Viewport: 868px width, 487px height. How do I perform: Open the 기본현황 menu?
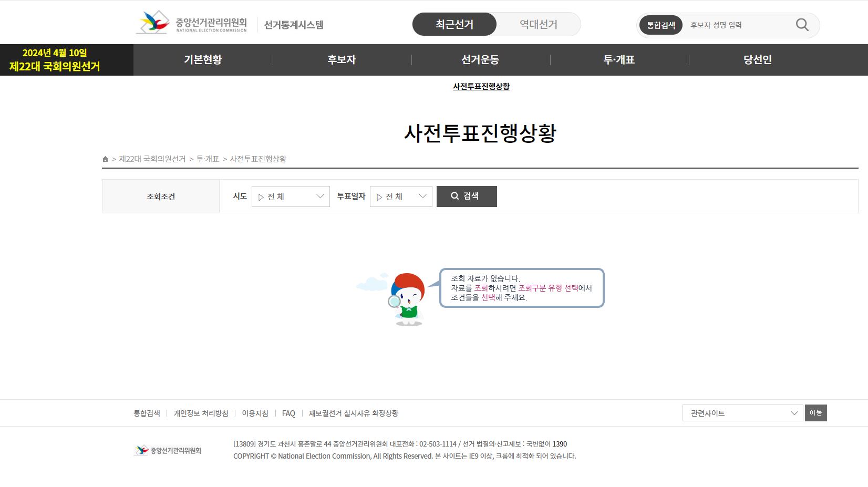203,59
